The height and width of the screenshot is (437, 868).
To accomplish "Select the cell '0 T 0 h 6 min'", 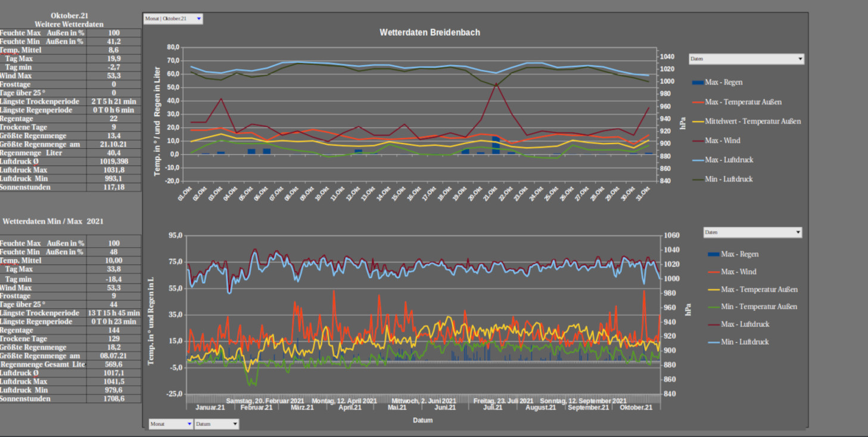I will tap(114, 110).
